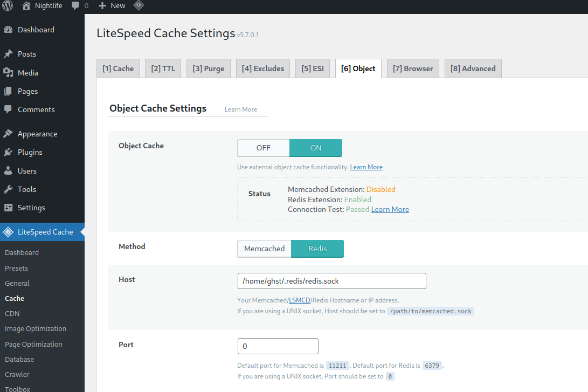This screenshot has width=588, height=392.
Task: Switch to the [2] TTL tab
Action: click(x=163, y=68)
